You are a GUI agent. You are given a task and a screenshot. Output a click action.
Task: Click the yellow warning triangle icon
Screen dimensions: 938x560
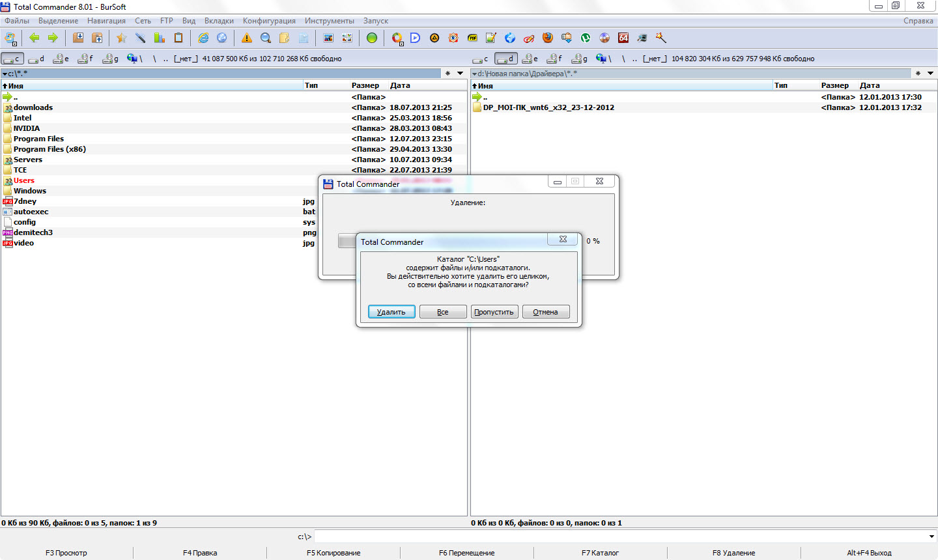click(247, 38)
